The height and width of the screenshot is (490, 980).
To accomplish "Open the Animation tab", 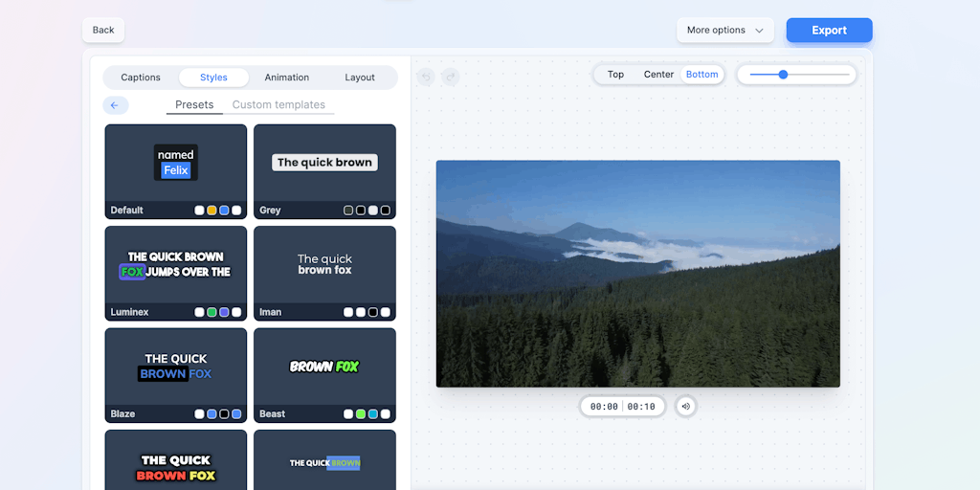I will click(287, 78).
